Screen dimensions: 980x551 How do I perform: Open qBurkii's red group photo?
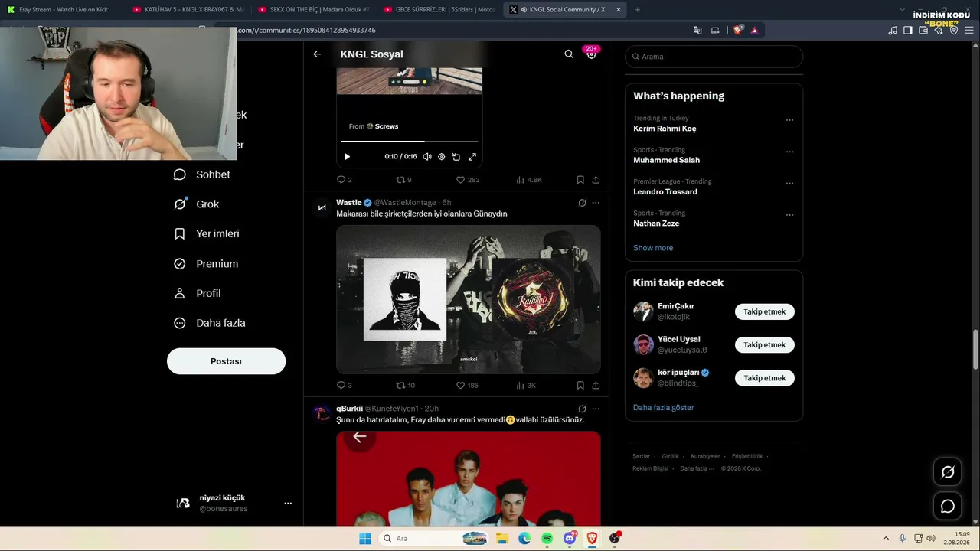pyautogui.click(x=469, y=478)
